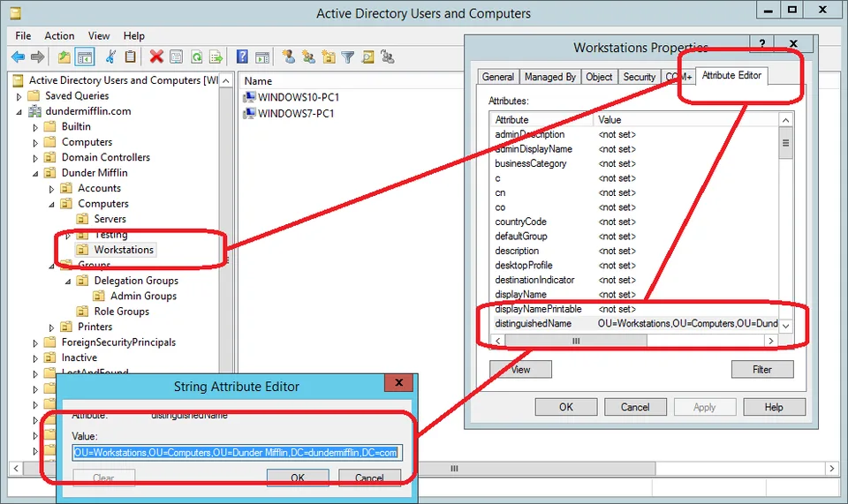Screen dimensions: 848x504
Task: Click the Forward arrow toolbar icon
Action: pos(37,56)
